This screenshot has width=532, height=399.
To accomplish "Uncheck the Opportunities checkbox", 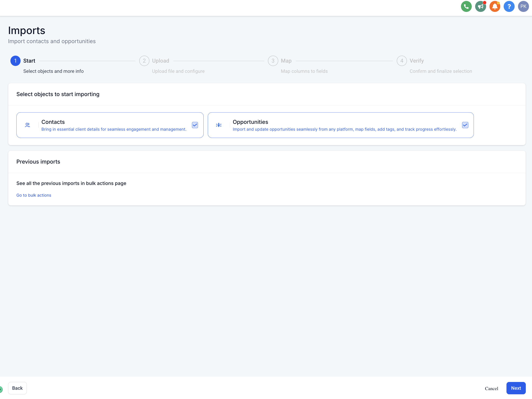I will pos(465,125).
